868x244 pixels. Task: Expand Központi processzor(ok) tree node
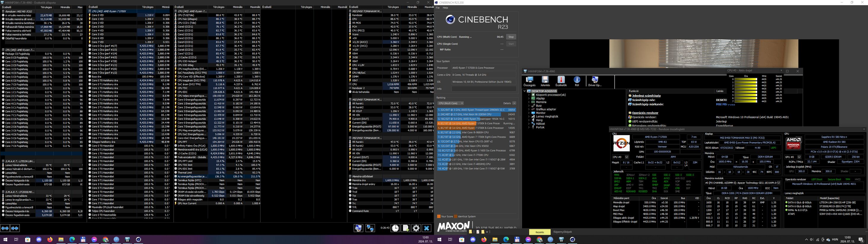click(529, 95)
